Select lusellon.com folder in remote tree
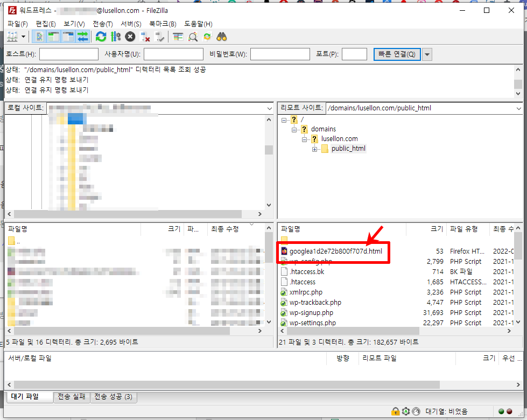This screenshot has height=420, width=527. click(x=339, y=139)
